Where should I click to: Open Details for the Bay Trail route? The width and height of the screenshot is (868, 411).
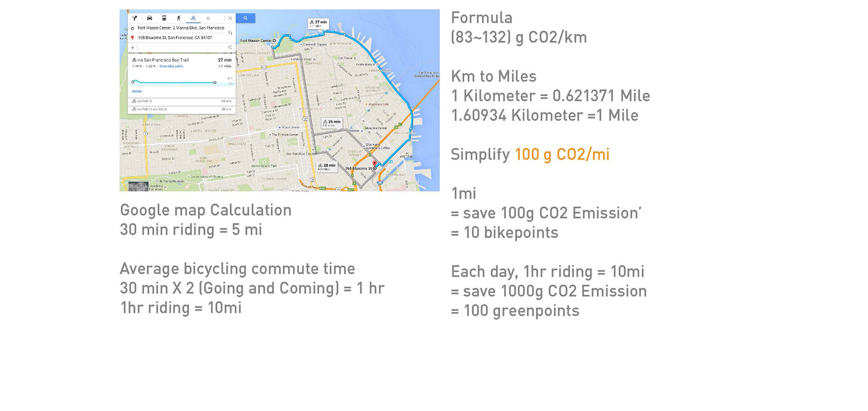point(137,91)
